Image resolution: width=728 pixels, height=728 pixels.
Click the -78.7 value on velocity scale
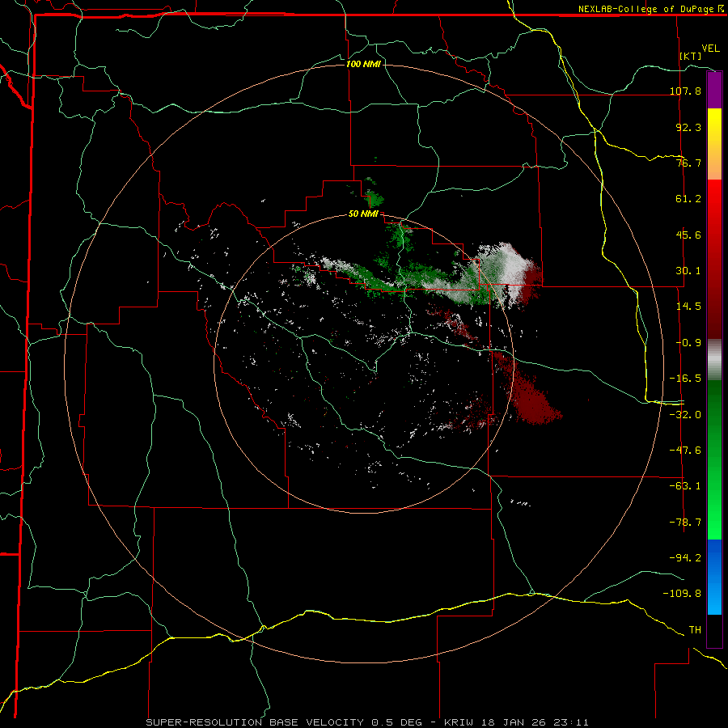pos(685,523)
